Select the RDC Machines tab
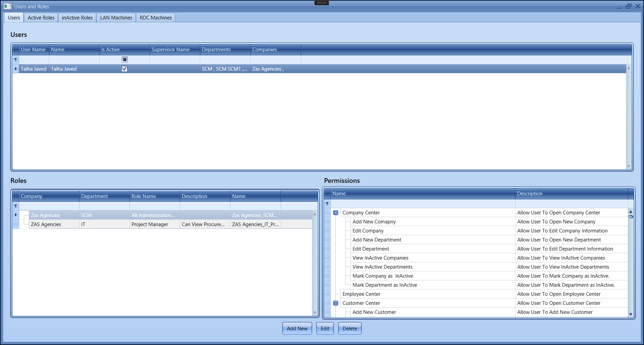The width and height of the screenshot is (644, 345). 156,18
